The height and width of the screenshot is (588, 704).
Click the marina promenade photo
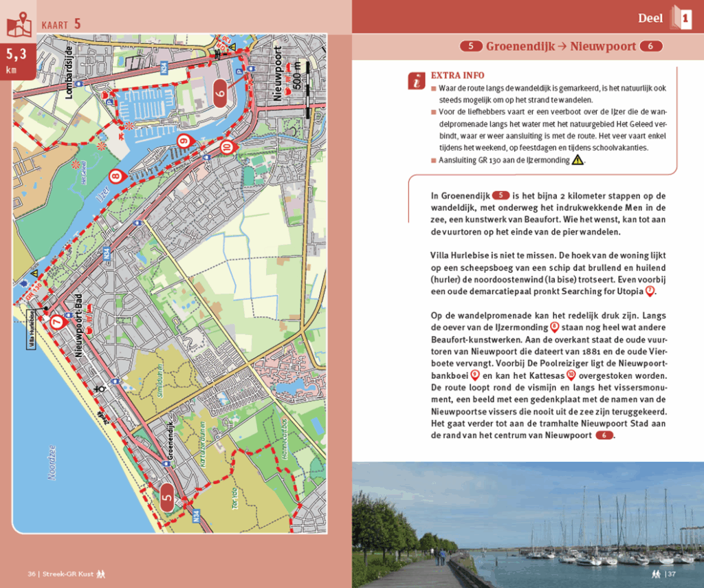pyautogui.click(x=528, y=525)
